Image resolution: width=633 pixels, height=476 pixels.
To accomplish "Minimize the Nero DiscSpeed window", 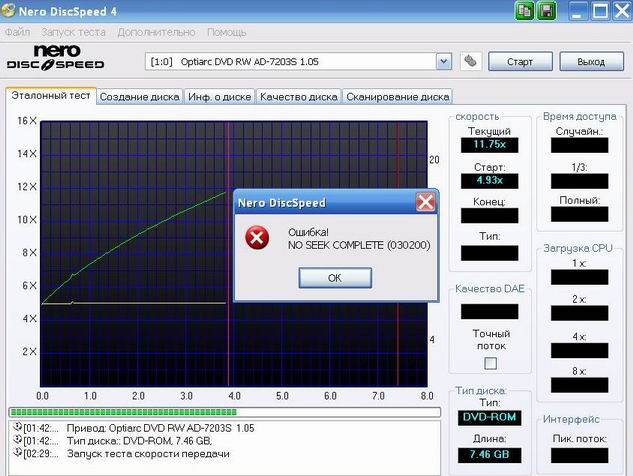I will 578,10.
